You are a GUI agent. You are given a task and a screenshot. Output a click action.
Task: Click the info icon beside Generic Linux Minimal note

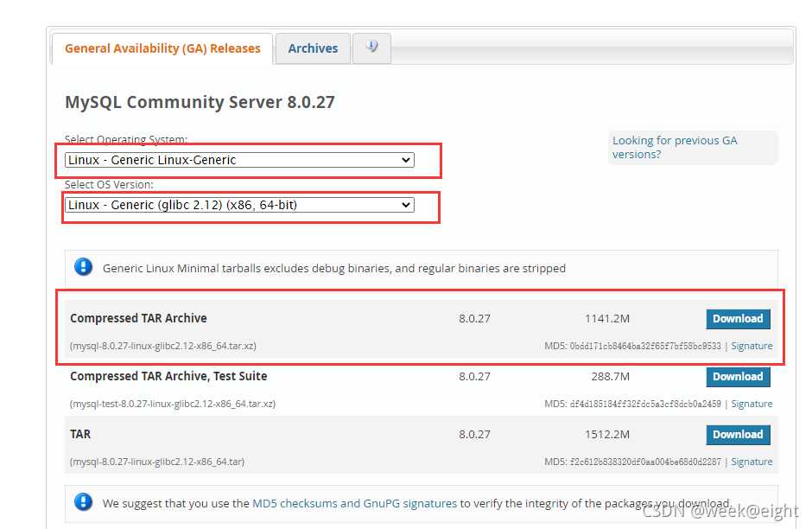click(84, 267)
